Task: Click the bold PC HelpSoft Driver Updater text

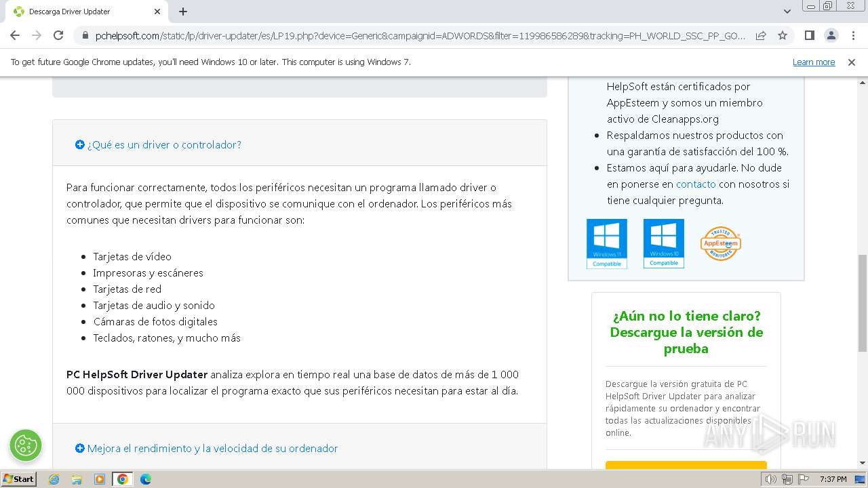Action: pos(137,374)
